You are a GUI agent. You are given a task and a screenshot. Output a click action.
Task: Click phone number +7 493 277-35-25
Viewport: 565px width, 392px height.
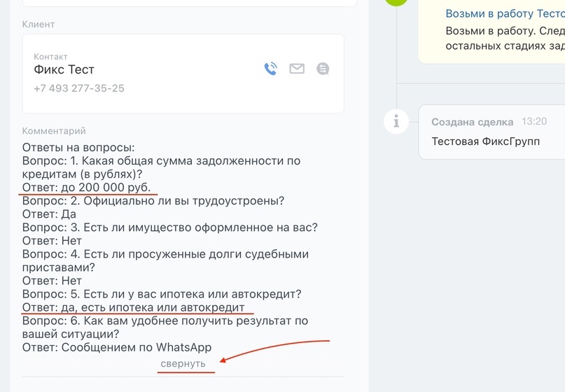[79, 88]
